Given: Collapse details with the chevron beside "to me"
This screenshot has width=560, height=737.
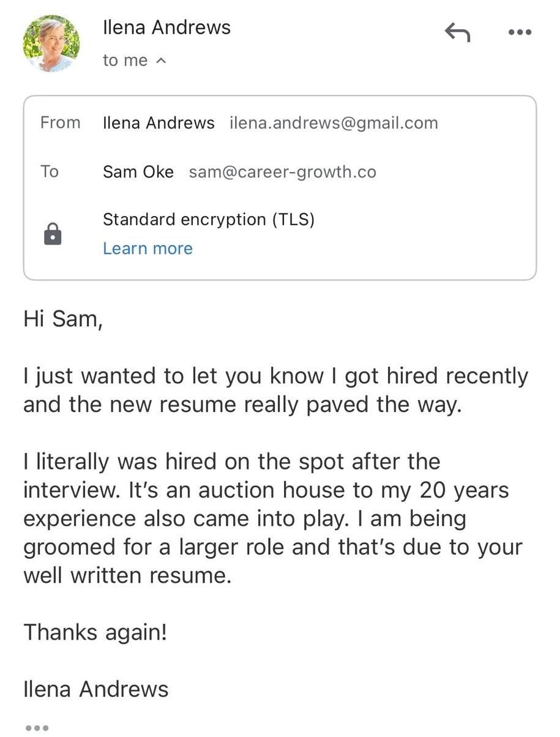Looking at the screenshot, I should pyautogui.click(x=162, y=61).
